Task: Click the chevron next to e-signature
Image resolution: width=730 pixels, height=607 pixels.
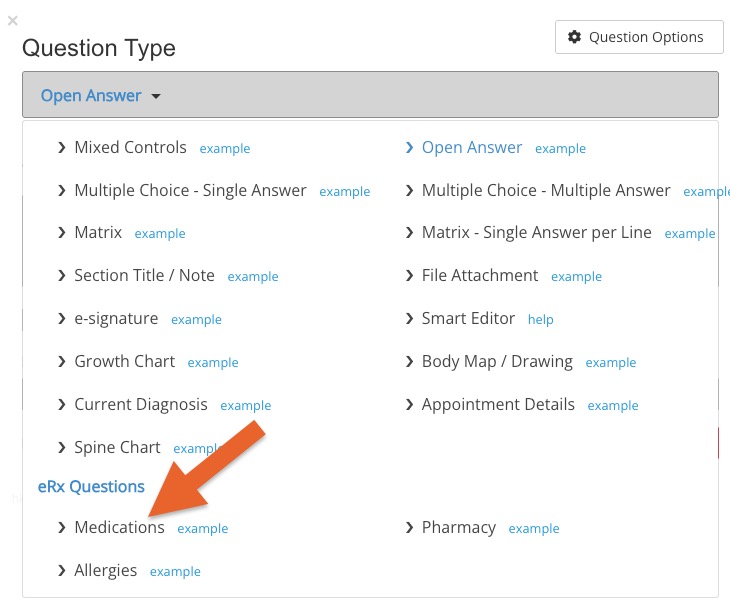Action: pyautogui.click(x=62, y=319)
